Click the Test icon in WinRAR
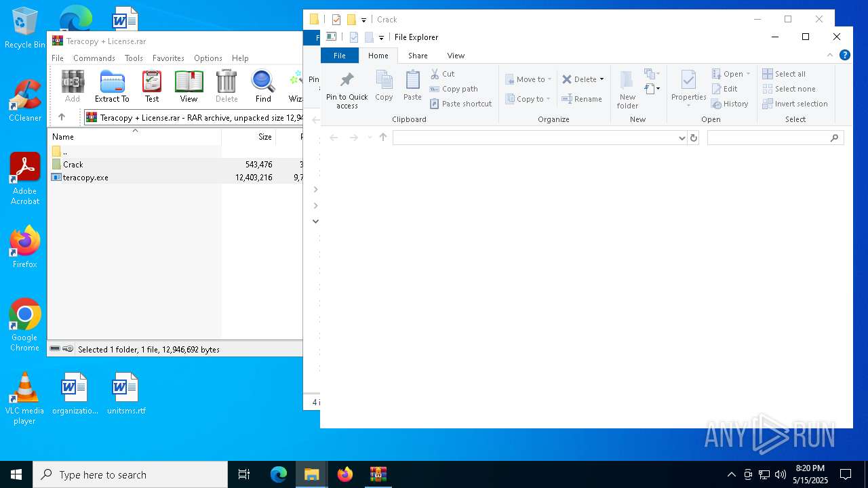Screen dimensions: 868x488 coord(152,86)
